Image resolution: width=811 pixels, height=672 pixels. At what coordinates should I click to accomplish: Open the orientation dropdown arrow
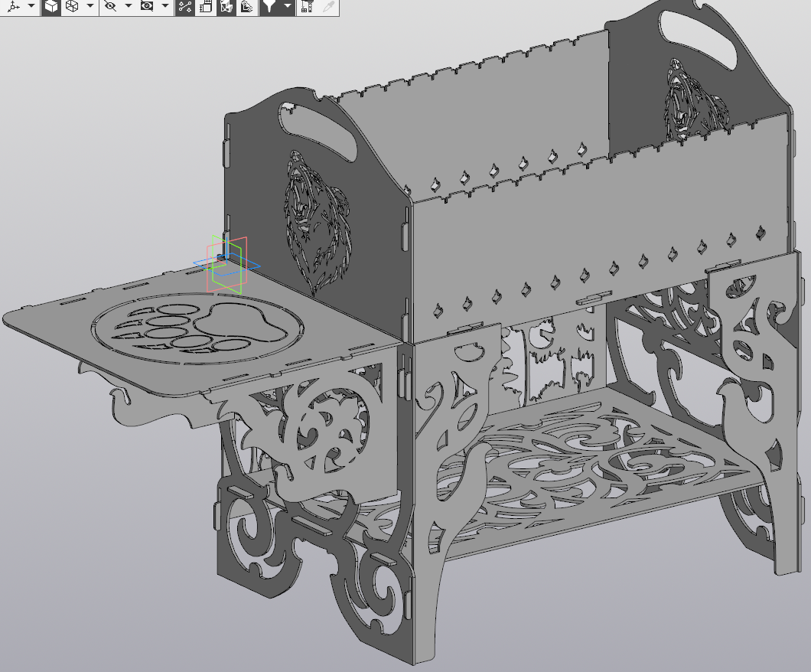(x=31, y=6)
